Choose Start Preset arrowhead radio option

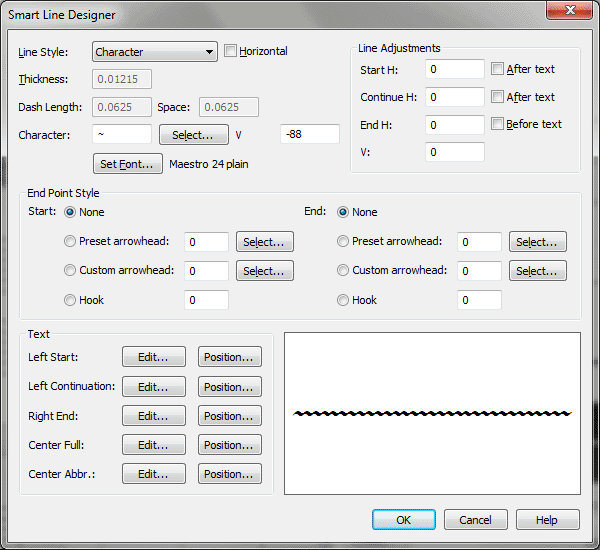[69, 241]
